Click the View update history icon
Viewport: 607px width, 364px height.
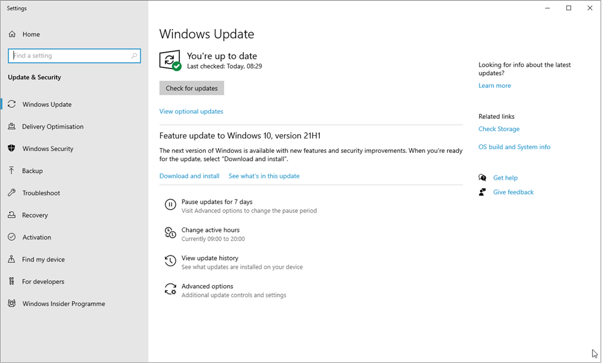pos(171,261)
